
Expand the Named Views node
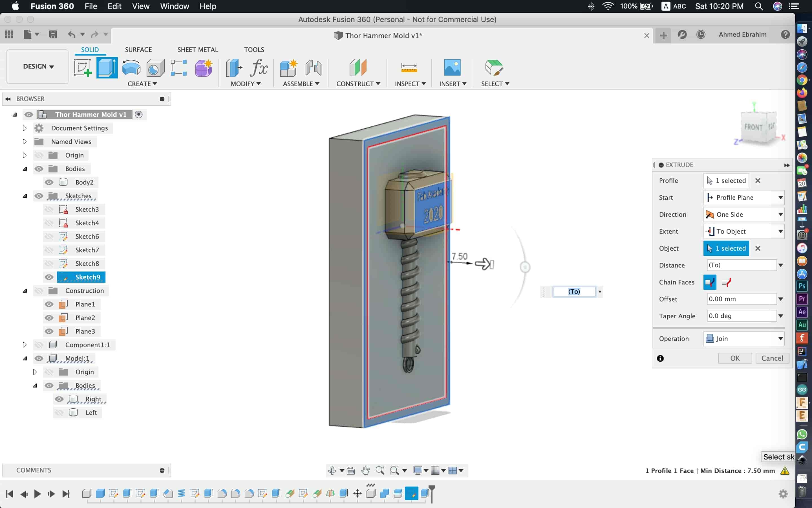click(25, 142)
